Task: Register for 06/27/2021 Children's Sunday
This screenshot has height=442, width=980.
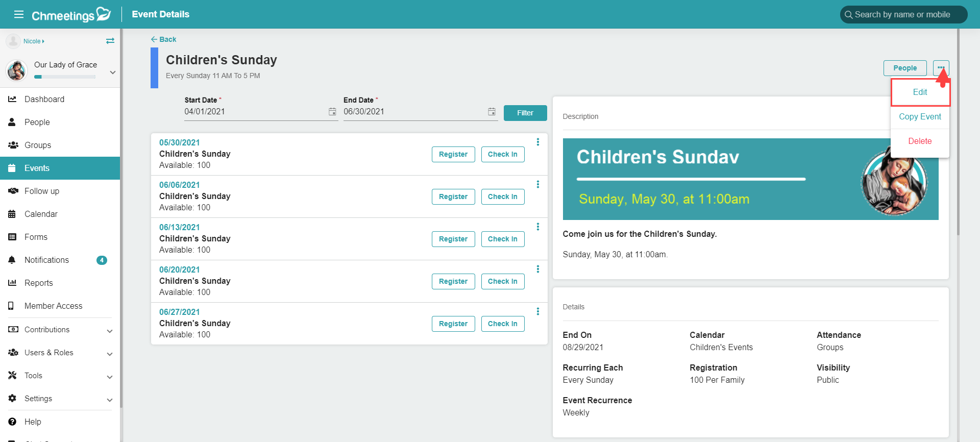Action: 453,324
